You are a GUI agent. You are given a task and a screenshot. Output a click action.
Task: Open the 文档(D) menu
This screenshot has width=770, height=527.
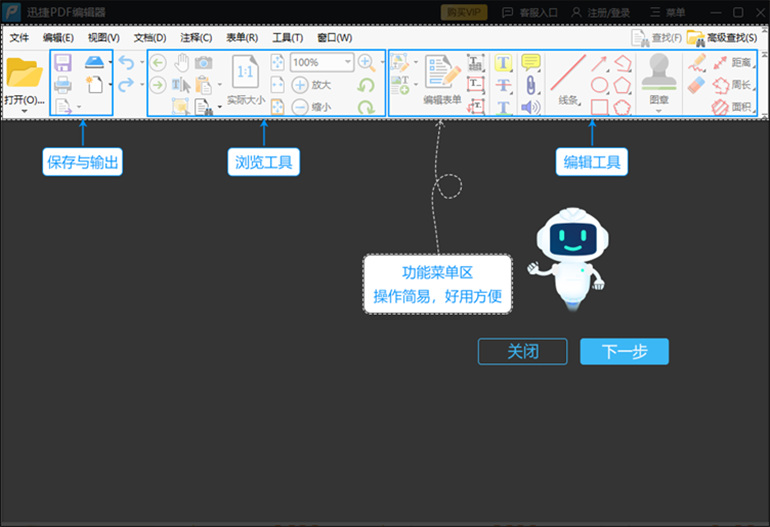(x=150, y=38)
